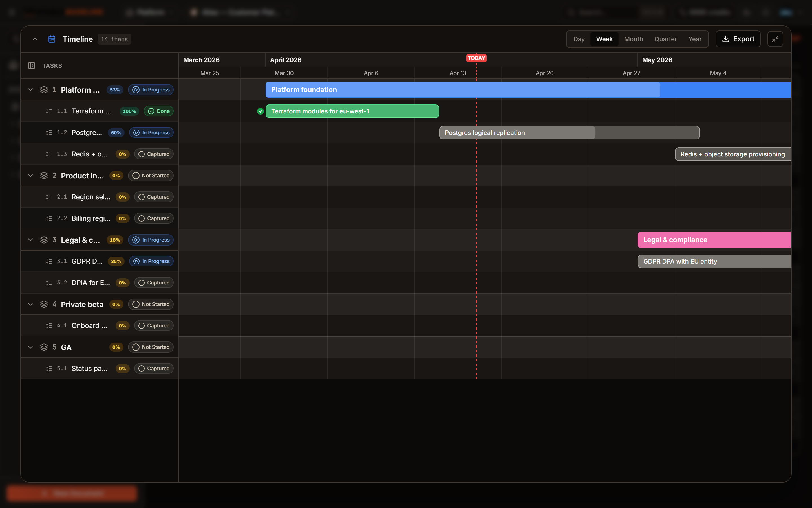Click the 35% progress badge on GDPR
The height and width of the screenshot is (508, 812).
coord(116,261)
